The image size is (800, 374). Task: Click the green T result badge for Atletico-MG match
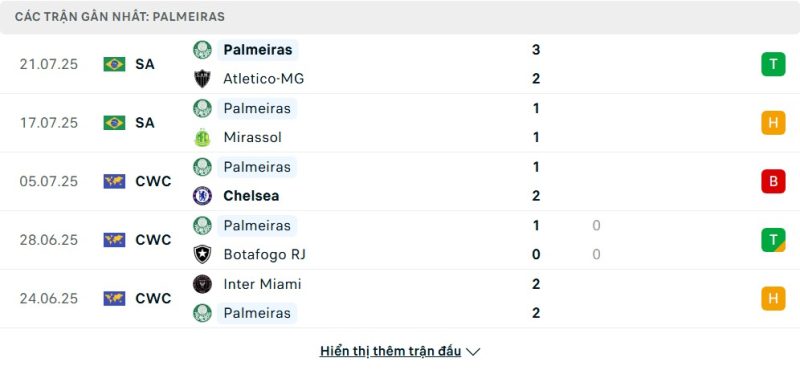(773, 64)
